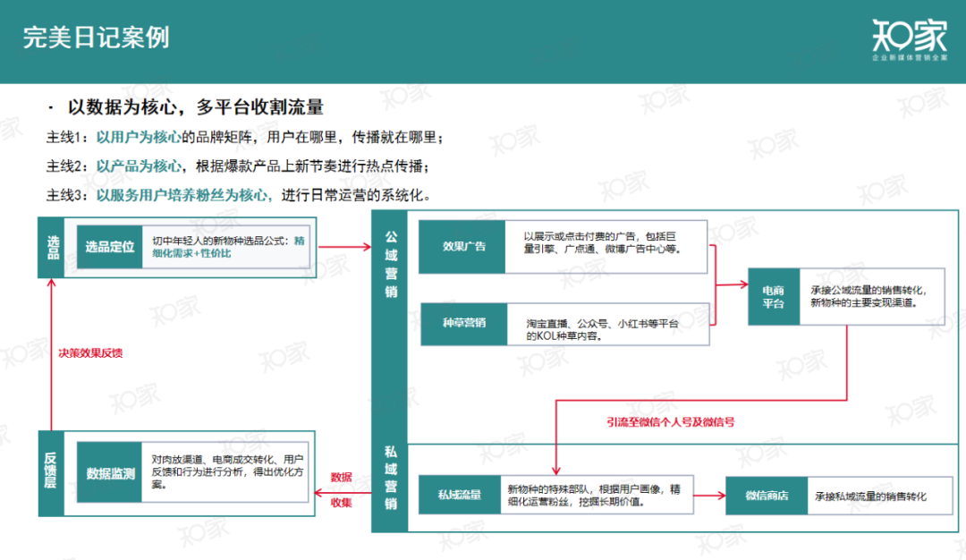Click highlighted text 以用户为核心
Screen dimensions: 966x560
pos(139,137)
